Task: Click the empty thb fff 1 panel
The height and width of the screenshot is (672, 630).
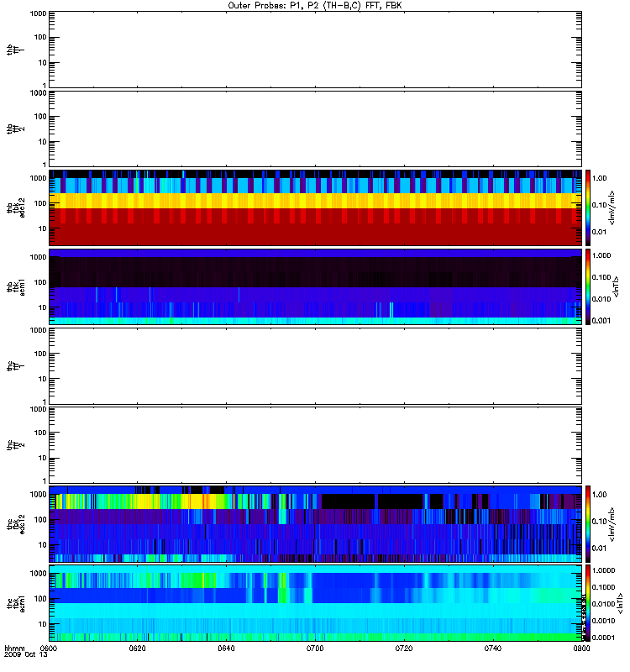Action: [316, 50]
